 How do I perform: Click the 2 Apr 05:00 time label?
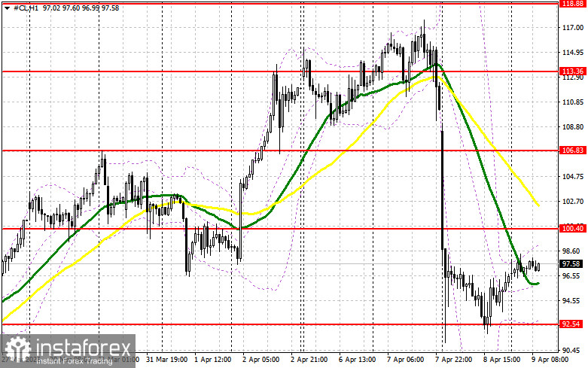coord(260,360)
